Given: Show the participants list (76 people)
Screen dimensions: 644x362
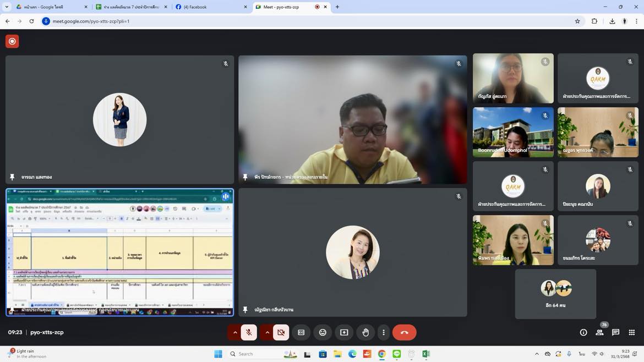Looking at the screenshot, I should pyautogui.click(x=599, y=332).
